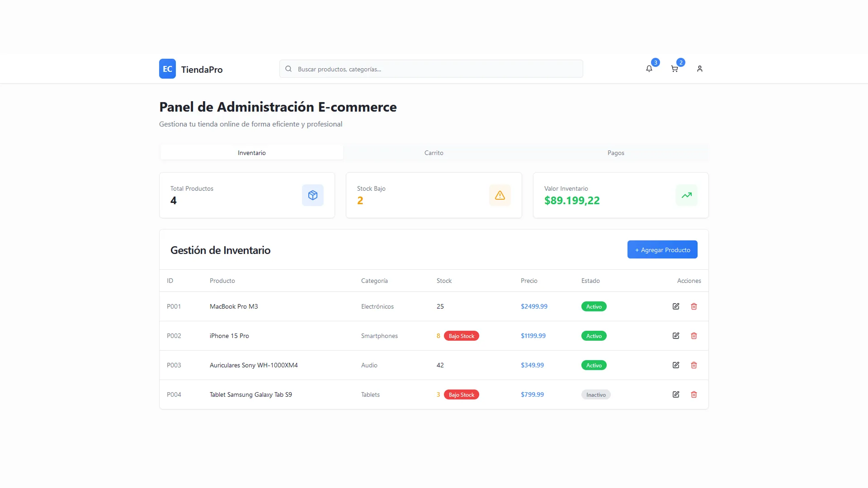Edit the MacBook Pro M3 product

676,306
